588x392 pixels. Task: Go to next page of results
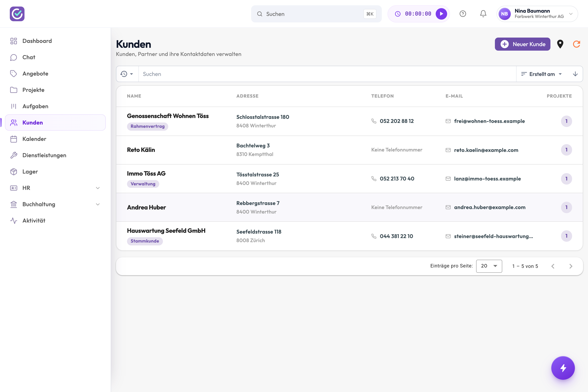click(571, 266)
